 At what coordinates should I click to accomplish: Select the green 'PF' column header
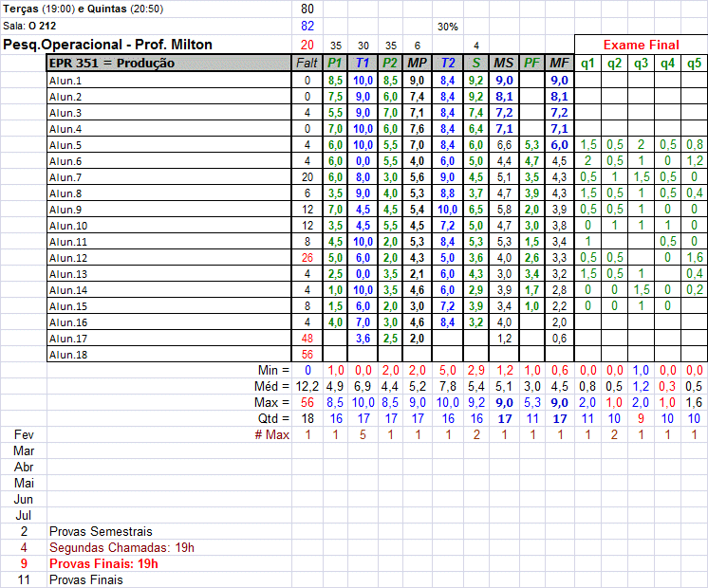pos(531,64)
